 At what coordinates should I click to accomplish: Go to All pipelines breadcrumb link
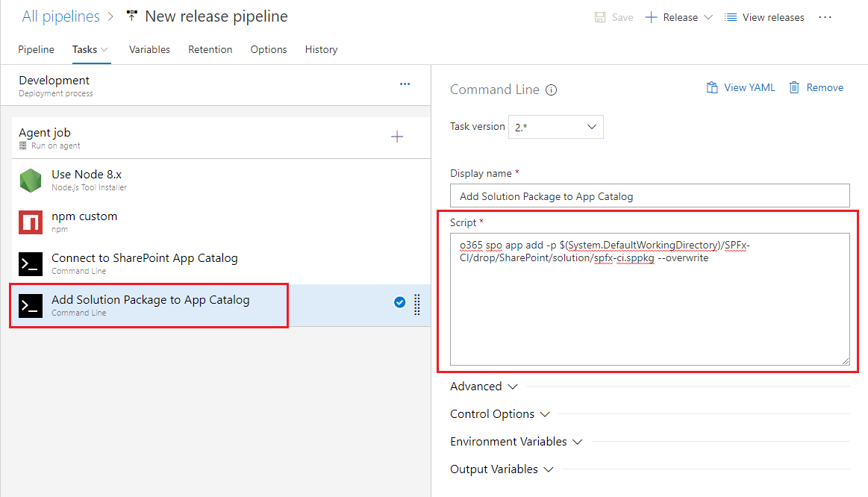tap(60, 16)
